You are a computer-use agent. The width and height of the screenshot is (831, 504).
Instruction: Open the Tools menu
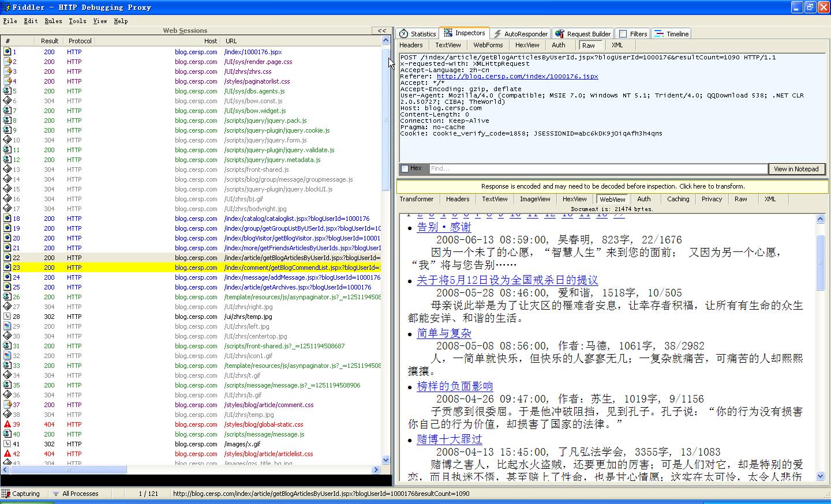tap(77, 21)
